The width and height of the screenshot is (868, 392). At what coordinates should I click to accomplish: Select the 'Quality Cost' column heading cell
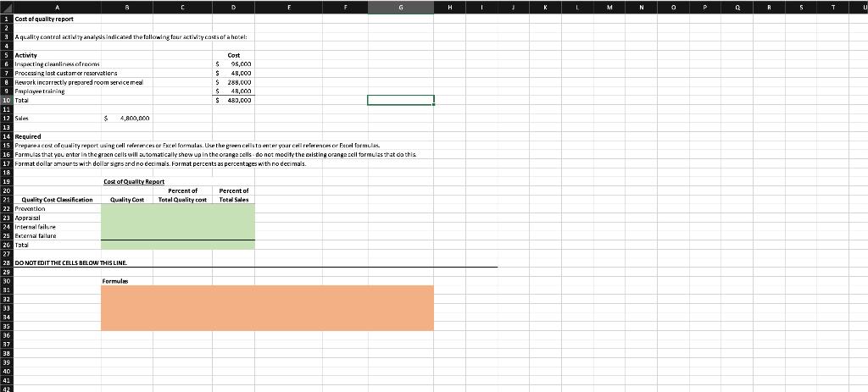point(127,200)
